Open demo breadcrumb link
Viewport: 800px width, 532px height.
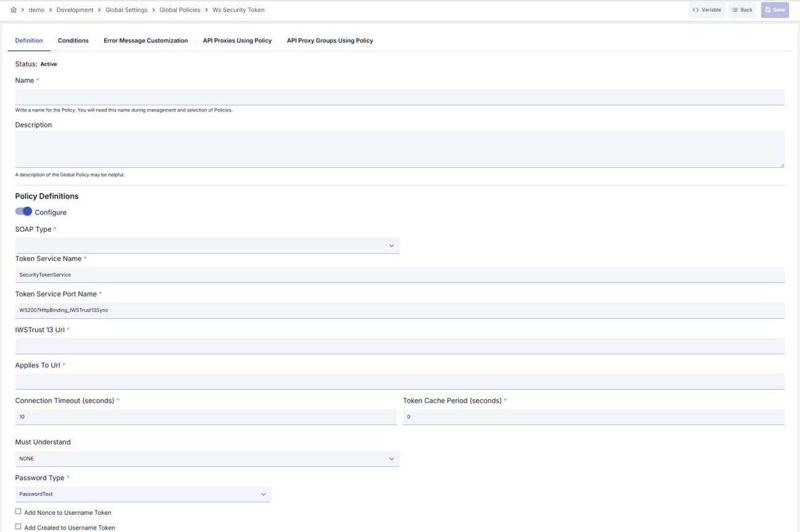(x=36, y=10)
